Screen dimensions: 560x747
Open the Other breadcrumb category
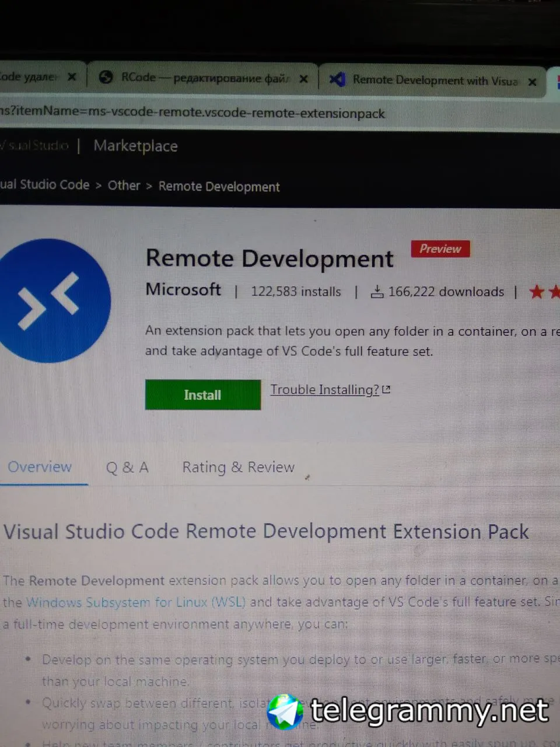point(124,186)
